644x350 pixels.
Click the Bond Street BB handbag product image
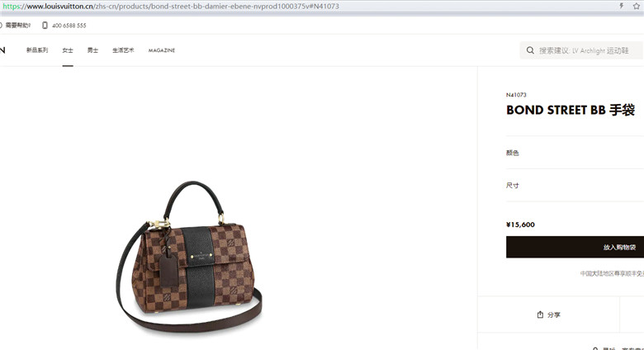[189, 257]
